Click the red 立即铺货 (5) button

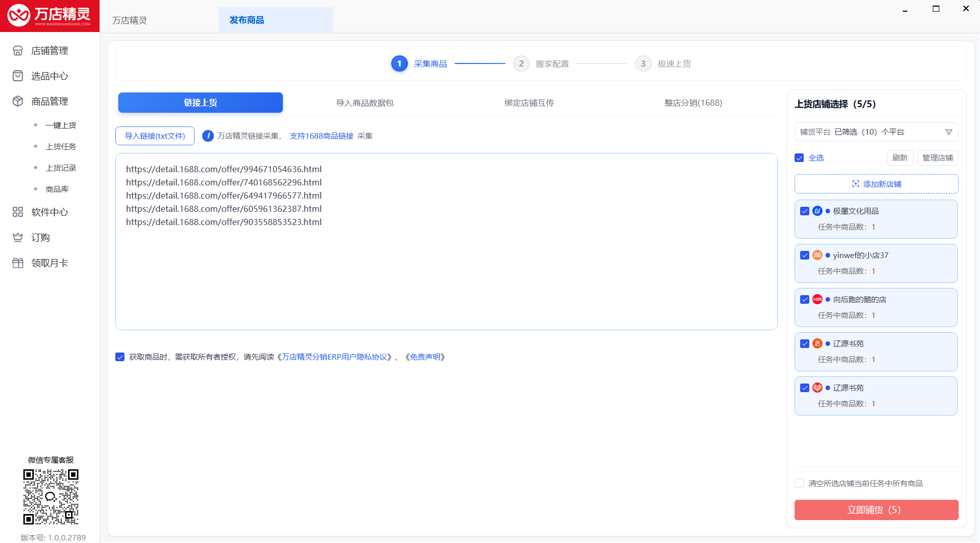click(x=876, y=510)
